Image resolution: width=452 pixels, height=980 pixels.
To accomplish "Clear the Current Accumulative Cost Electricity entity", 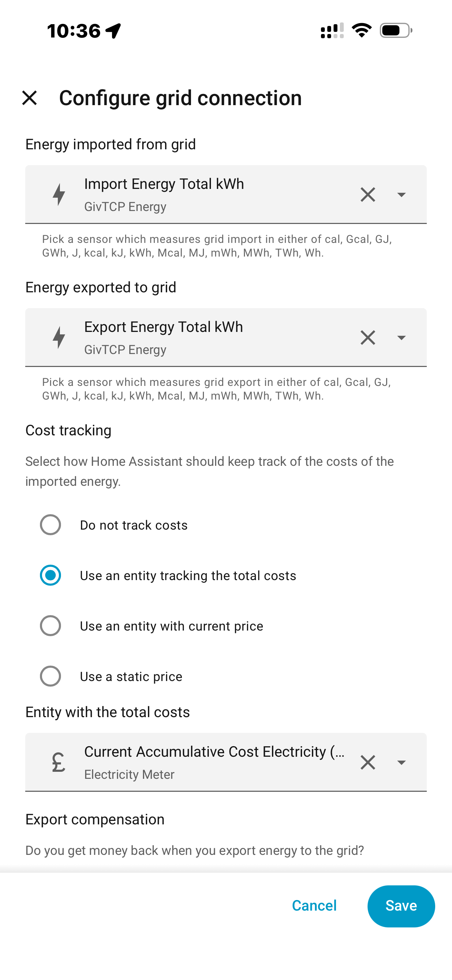I will 368,762.
